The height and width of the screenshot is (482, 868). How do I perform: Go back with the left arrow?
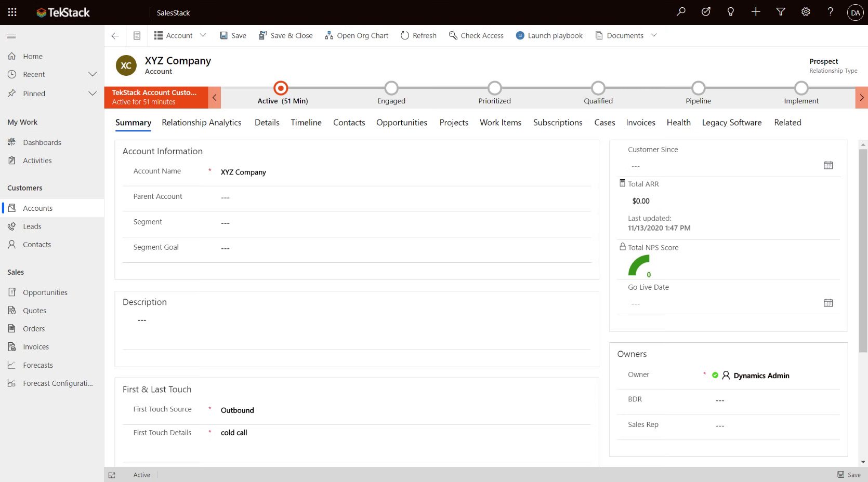115,36
